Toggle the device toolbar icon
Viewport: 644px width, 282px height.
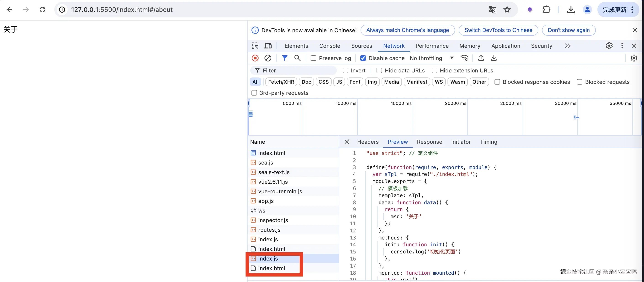[x=268, y=46]
